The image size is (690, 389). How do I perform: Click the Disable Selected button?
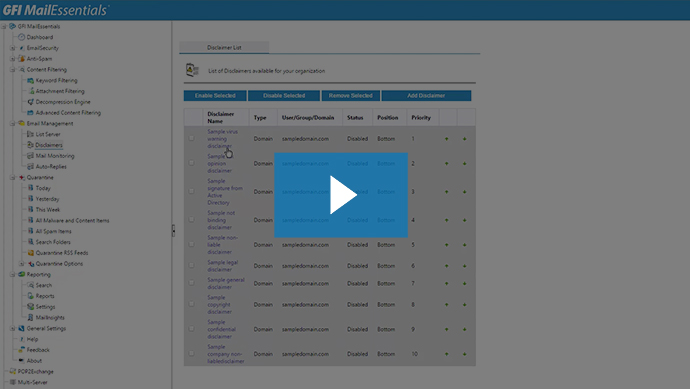coord(284,95)
